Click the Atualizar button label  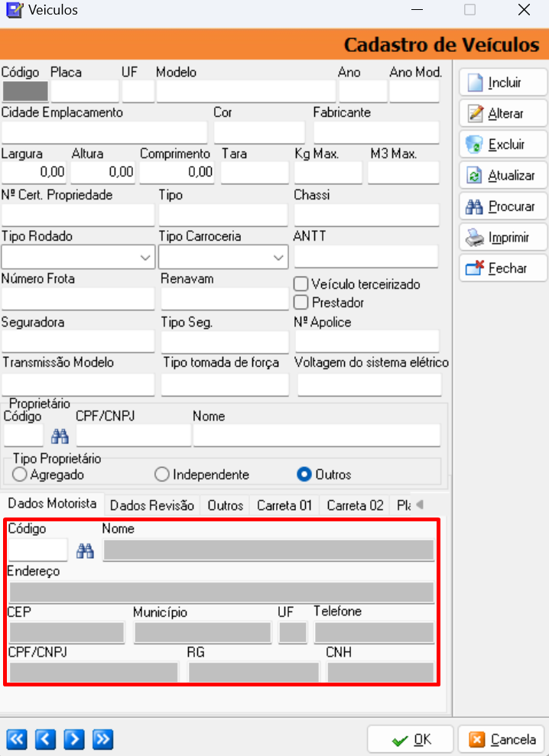tap(512, 176)
